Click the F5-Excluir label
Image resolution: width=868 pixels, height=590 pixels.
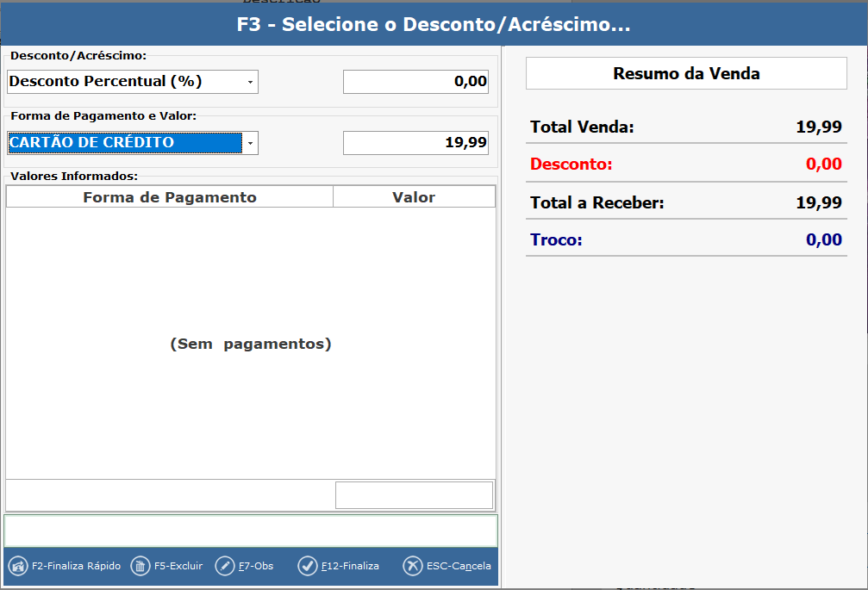(x=178, y=566)
